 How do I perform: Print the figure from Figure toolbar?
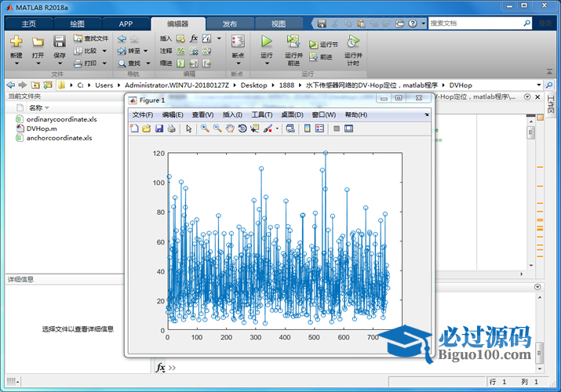172,129
